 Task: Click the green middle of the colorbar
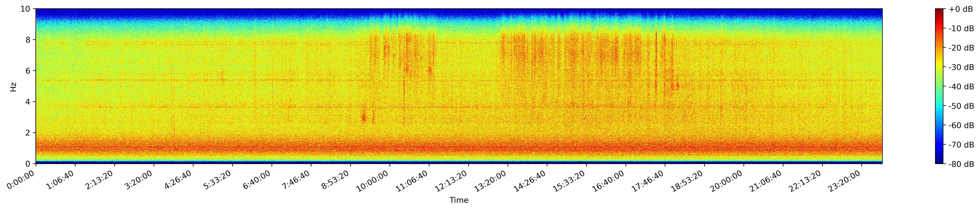click(940, 86)
